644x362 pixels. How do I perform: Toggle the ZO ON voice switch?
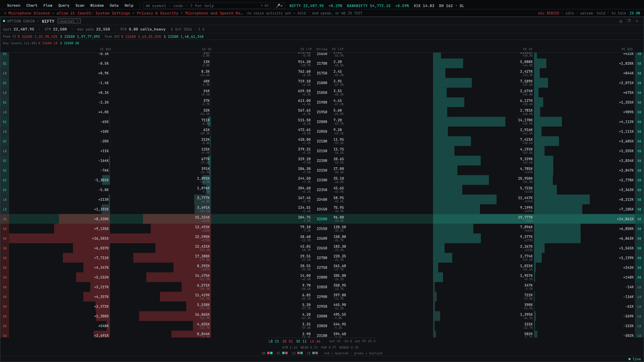(x=635, y=13)
